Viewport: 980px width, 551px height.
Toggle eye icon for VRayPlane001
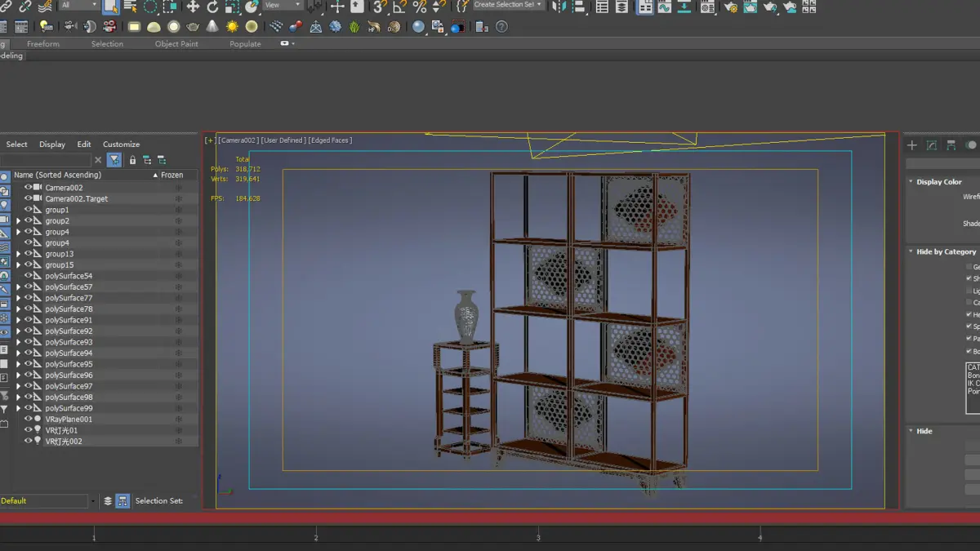click(x=28, y=419)
